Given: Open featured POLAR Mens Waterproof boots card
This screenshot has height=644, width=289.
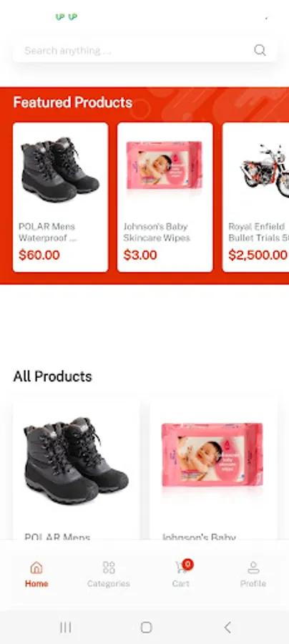Looking at the screenshot, I should [x=60, y=197].
